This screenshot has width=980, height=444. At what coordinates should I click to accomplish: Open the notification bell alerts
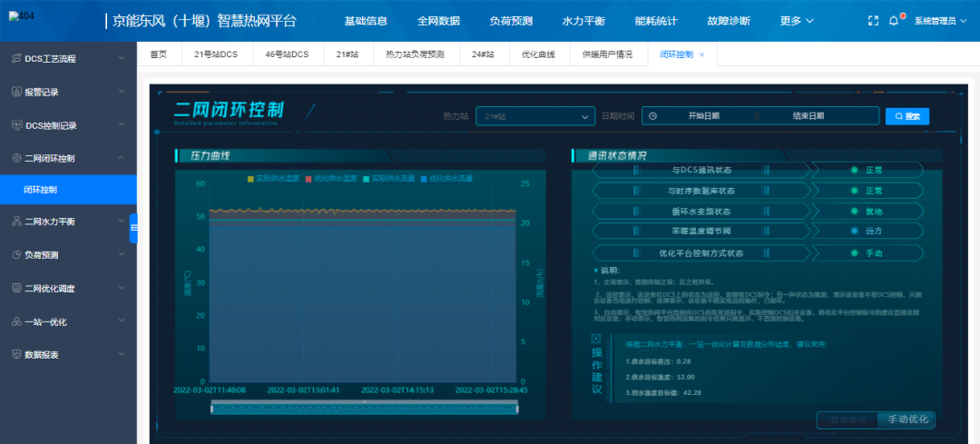click(x=894, y=20)
